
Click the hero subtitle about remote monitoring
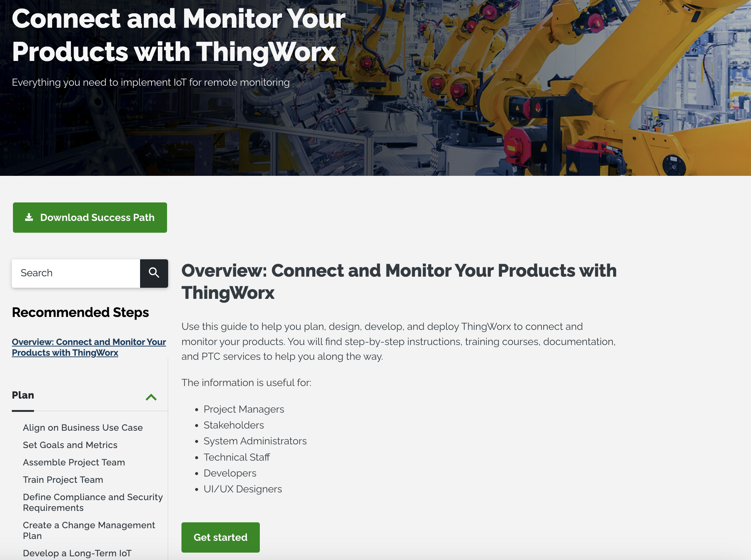pyautogui.click(x=151, y=82)
